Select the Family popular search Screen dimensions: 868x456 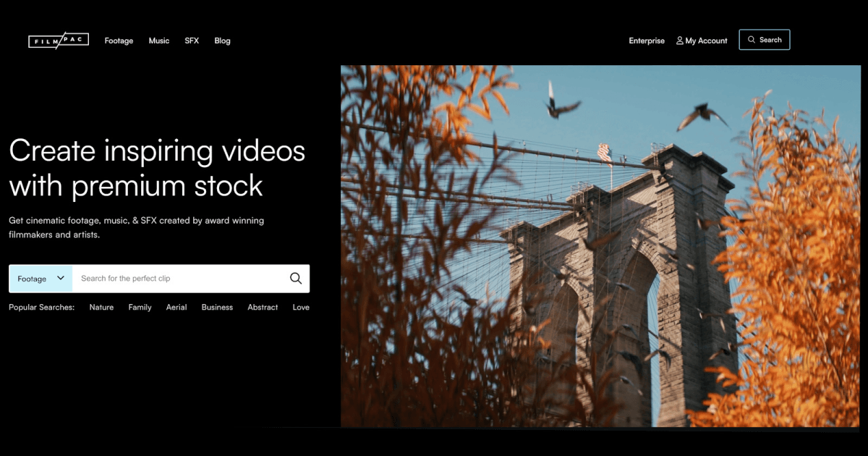coord(140,308)
